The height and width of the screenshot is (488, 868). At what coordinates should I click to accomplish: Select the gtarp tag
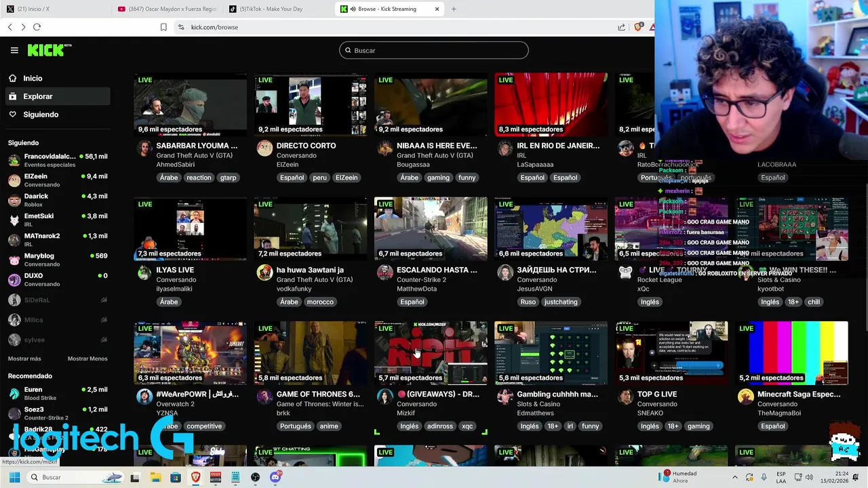tap(228, 178)
